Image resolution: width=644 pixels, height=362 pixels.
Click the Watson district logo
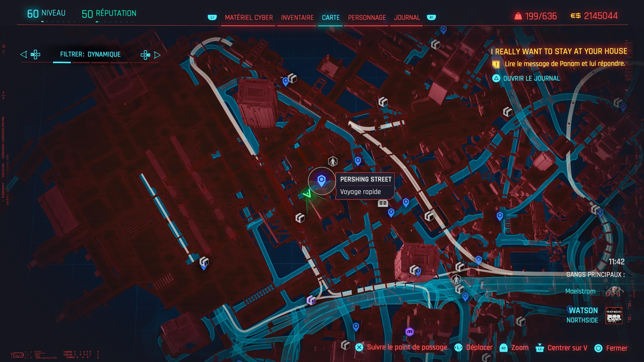pos(614,316)
